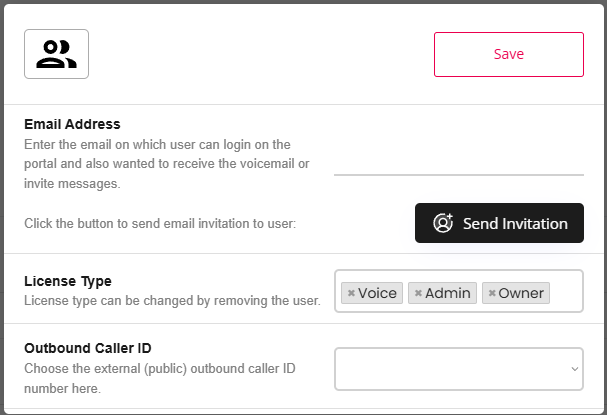The height and width of the screenshot is (415, 607).
Task: Click the License Type heading
Action: pos(68,281)
